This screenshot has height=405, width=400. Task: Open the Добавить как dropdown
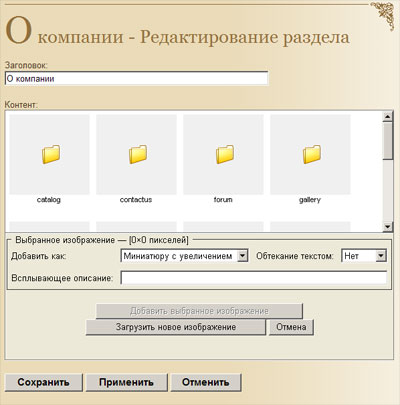184,256
